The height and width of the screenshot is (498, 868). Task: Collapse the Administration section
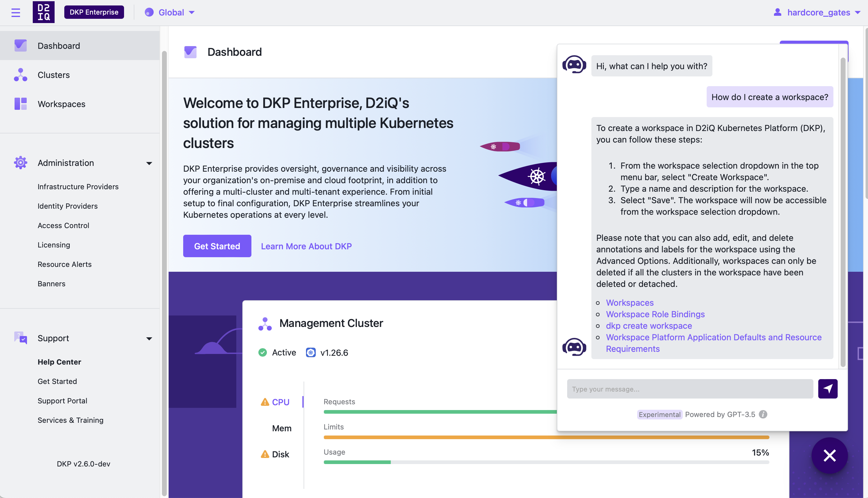pyautogui.click(x=149, y=163)
